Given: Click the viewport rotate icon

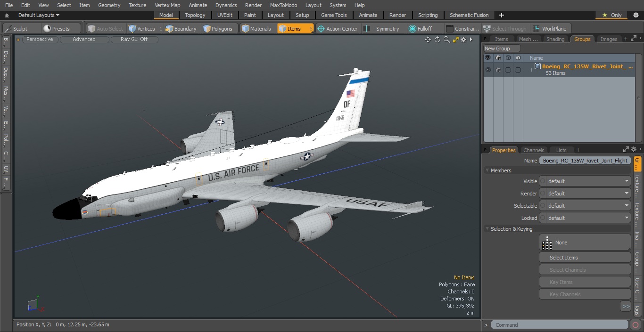Looking at the screenshot, I should [x=437, y=40].
